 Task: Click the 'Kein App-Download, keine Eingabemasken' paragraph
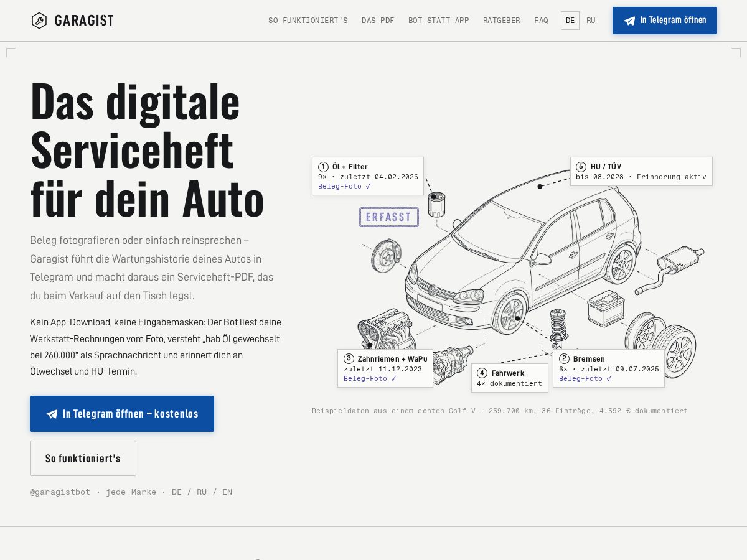click(x=156, y=347)
